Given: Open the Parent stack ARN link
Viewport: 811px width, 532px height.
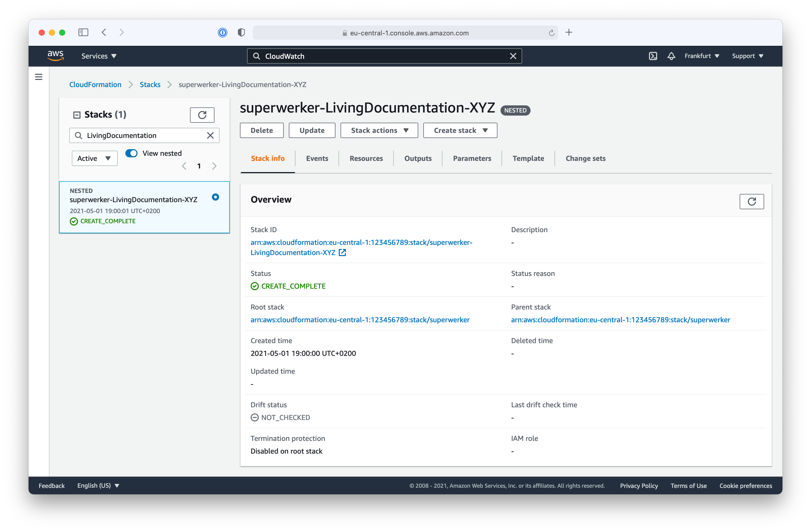Looking at the screenshot, I should (620, 319).
